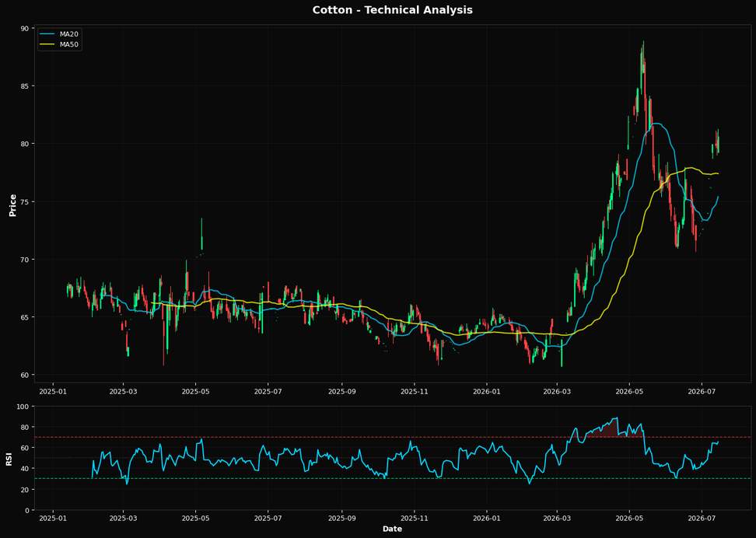
Task: Click '2025-01' under the RSI chart
Action: pos(53,519)
